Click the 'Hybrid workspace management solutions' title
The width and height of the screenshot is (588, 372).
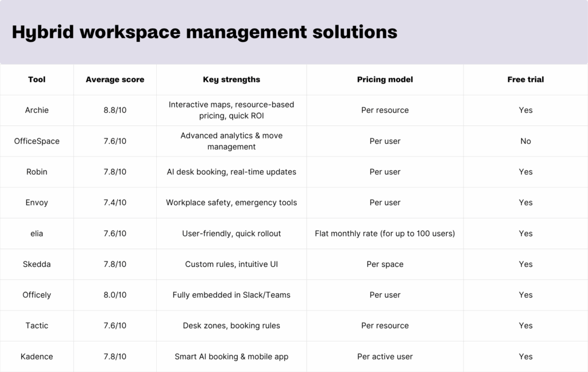point(204,32)
